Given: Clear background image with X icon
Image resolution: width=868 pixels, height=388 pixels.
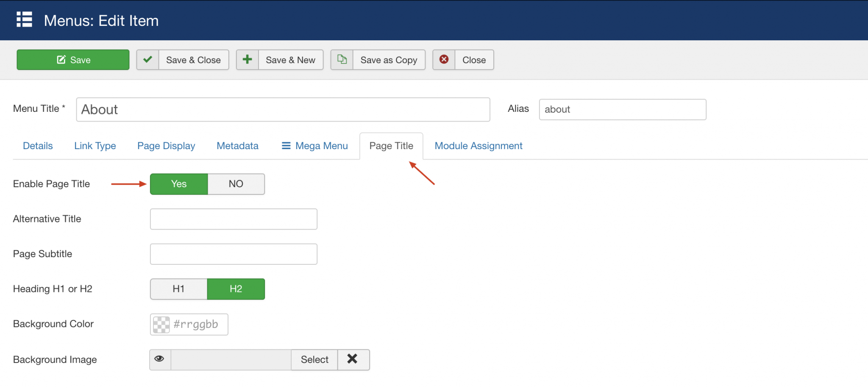Looking at the screenshot, I should [x=353, y=359].
